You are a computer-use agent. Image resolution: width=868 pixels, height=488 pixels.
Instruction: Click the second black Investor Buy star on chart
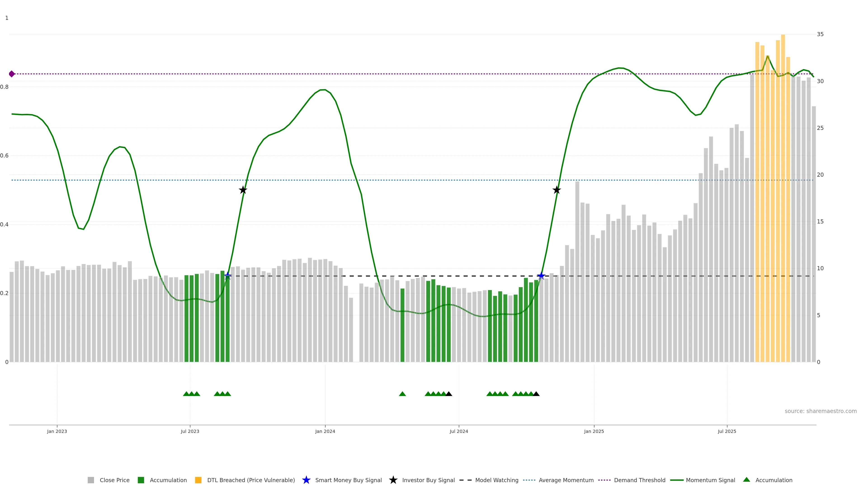(x=557, y=190)
